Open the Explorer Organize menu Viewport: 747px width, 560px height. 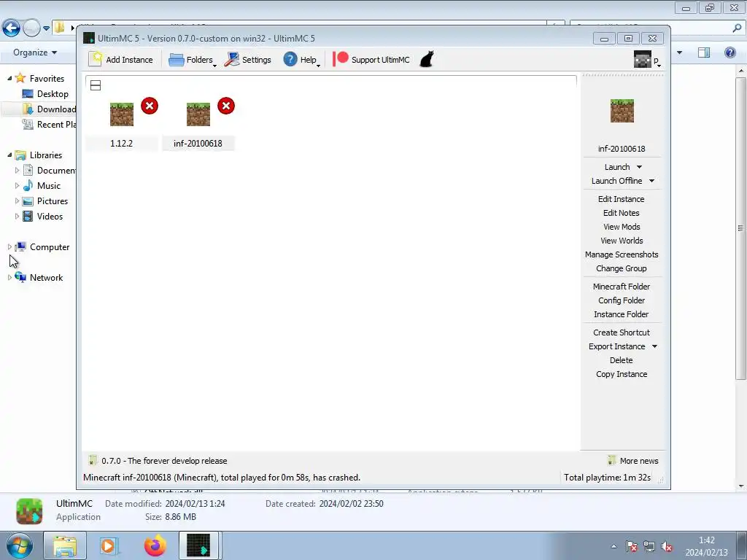[x=35, y=52]
